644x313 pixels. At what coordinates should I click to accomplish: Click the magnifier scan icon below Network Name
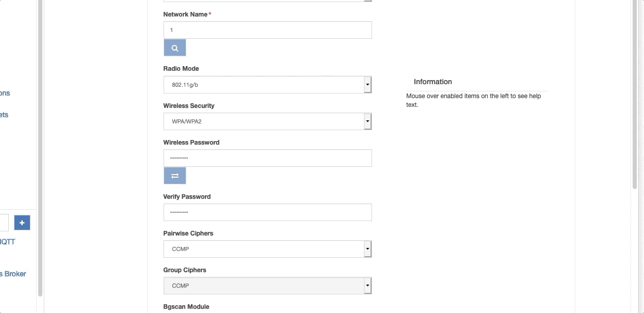point(174,48)
